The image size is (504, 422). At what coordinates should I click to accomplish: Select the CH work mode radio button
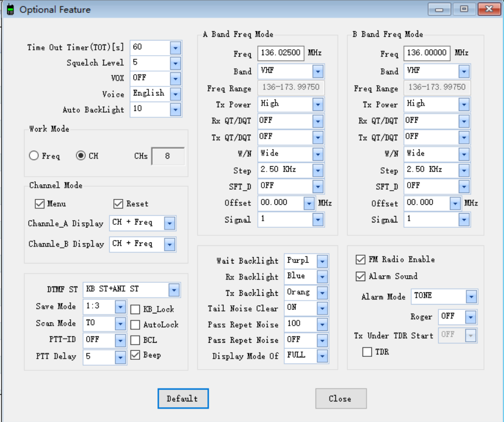point(81,156)
